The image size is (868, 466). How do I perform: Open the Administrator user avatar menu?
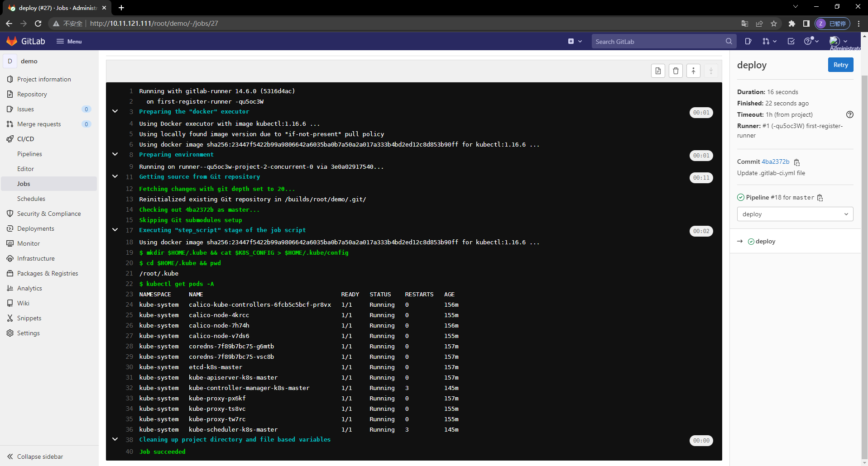tap(838, 41)
